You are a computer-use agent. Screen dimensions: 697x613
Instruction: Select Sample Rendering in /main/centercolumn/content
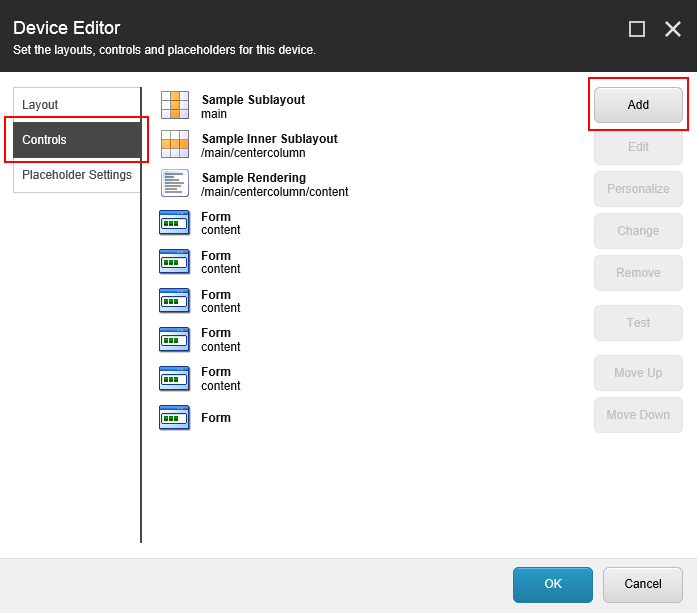274,185
